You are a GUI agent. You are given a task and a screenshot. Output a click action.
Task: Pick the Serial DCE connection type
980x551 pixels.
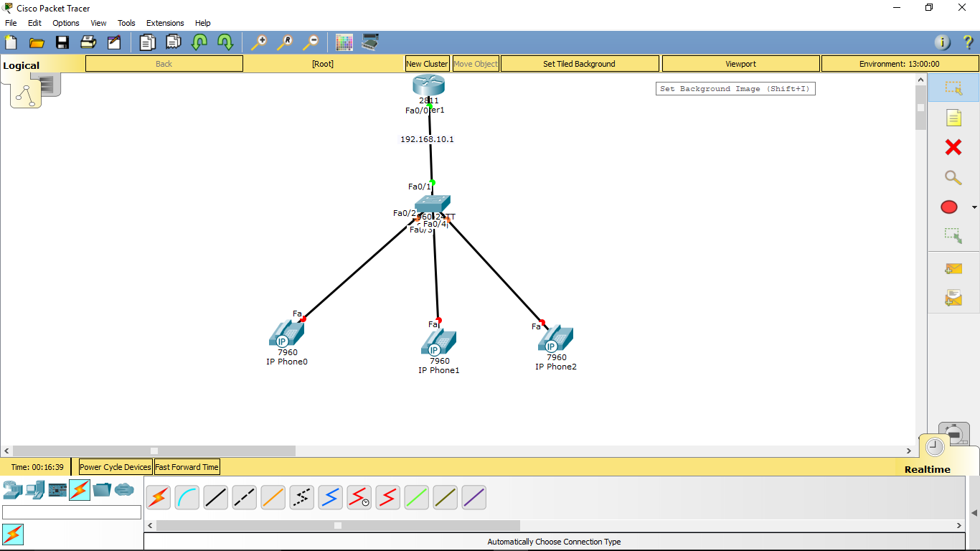pos(359,497)
